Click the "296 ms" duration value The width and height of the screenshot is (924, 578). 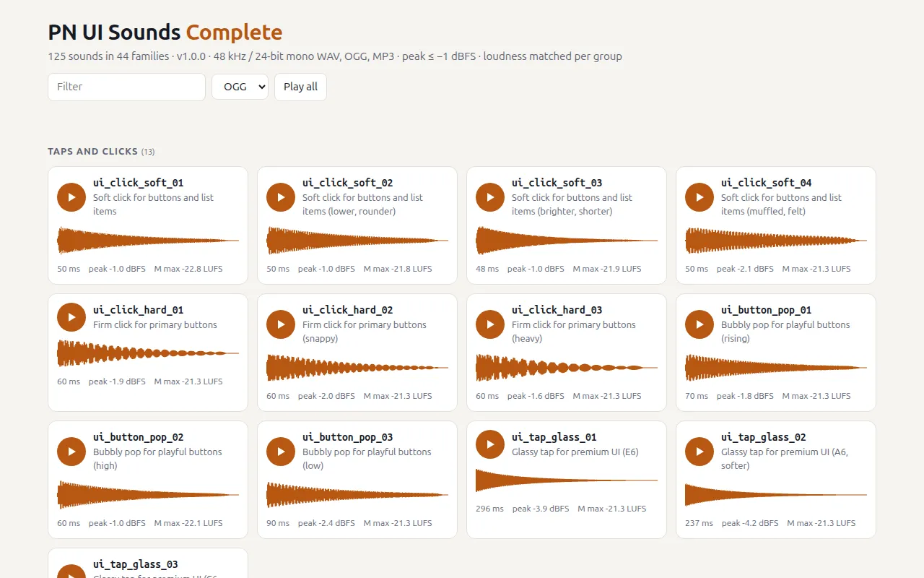click(489, 509)
